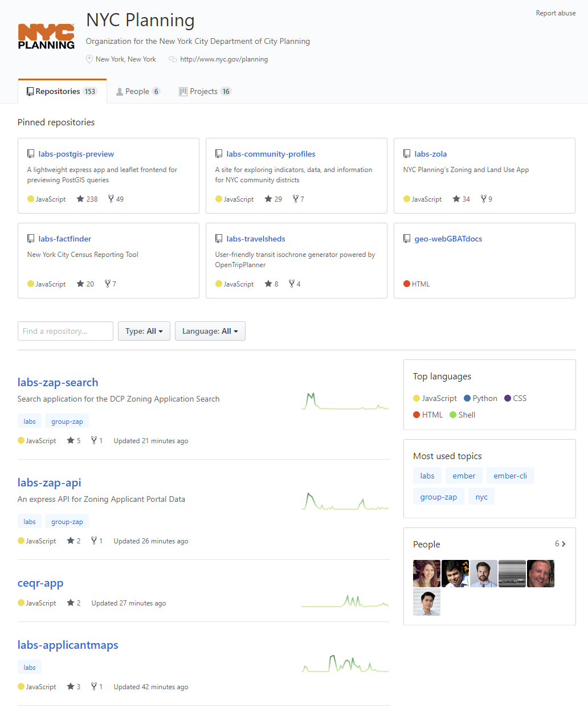588x716 pixels.
Task: Click the star icon on labs-zola card
Action: click(x=456, y=199)
